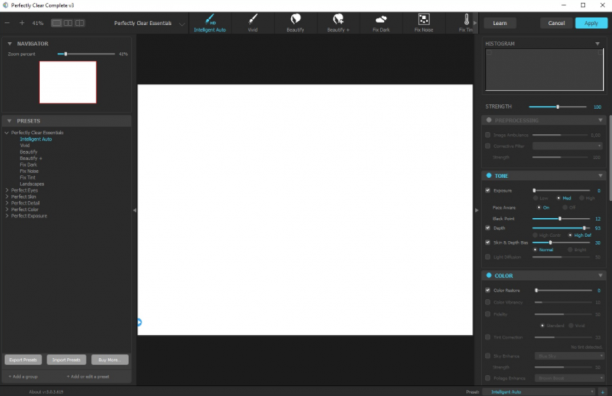
Task: Switch to side-by-side view layout
Action: (x=80, y=23)
